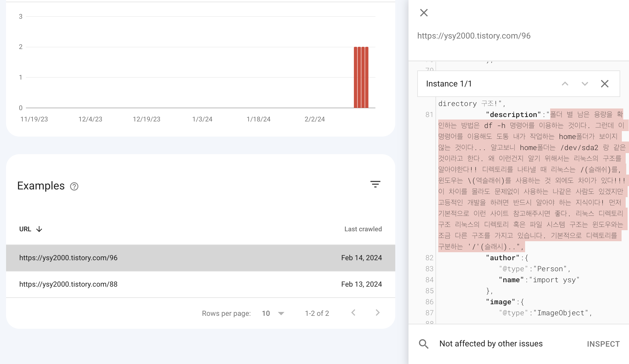The image size is (629, 364).
Task: Go to next page of examples
Action: 378,313
